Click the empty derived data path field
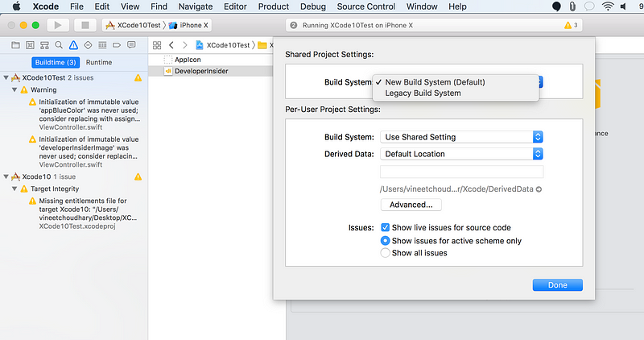Viewport: 644px width, 340px height. click(x=461, y=172)
